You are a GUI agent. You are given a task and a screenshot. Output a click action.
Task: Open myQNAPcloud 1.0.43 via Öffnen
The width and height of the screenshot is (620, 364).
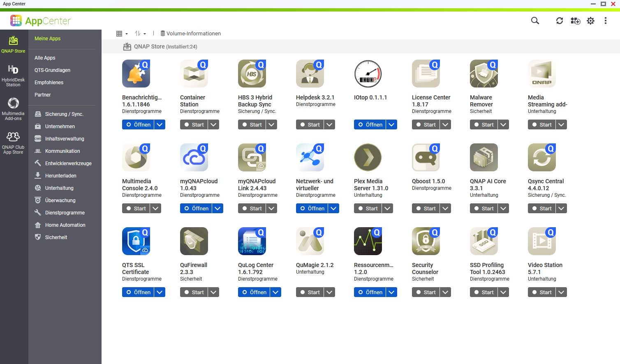pyautogui.click(x=196, y=208)
